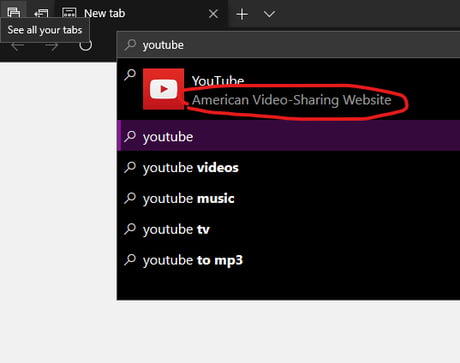
Task: Close the New tab tab
Action: pos(213,14)
